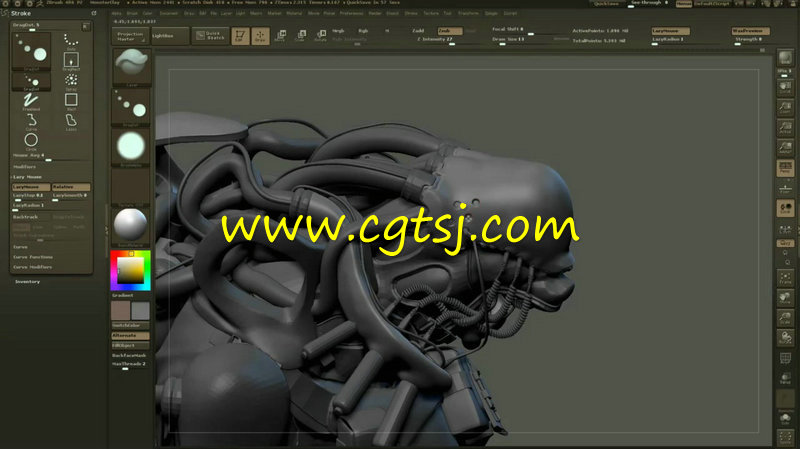Click the BackFaceMask button
Screen dimensions: 800x449
[131, 356]
